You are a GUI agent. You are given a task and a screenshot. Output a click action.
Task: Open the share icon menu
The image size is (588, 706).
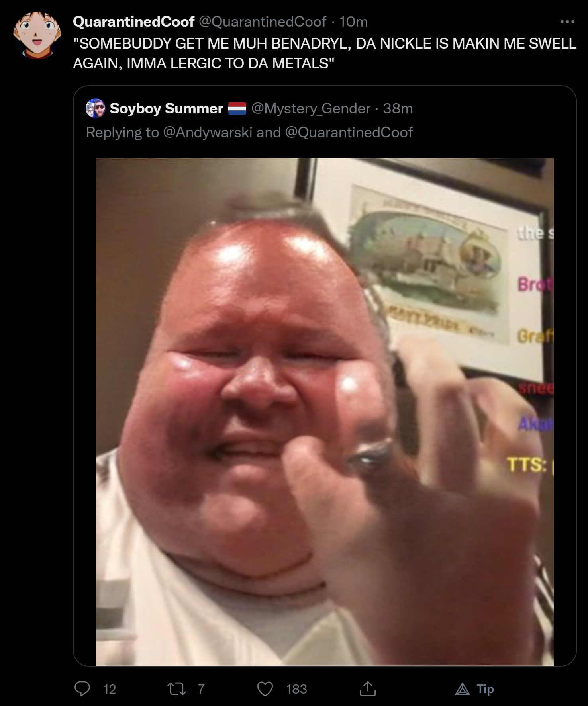368,688
